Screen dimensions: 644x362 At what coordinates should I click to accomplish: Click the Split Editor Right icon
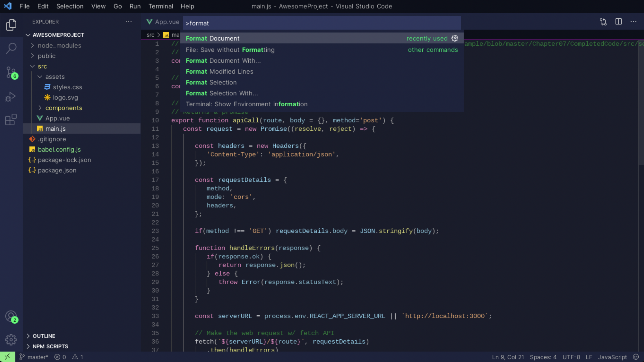pyautogui.click(x=618, y=22)
